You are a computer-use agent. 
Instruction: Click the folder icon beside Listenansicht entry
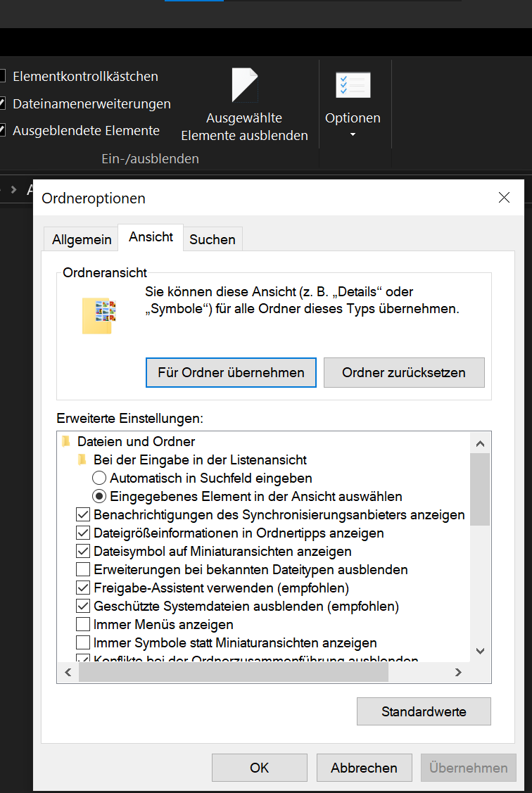coord(83,460)
